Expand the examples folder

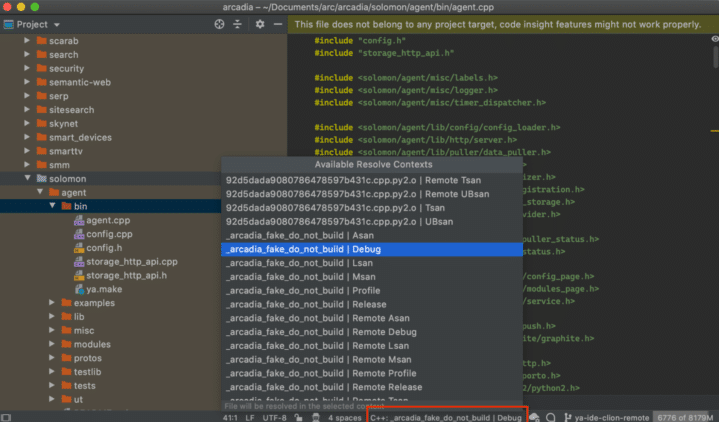[51, 302]
